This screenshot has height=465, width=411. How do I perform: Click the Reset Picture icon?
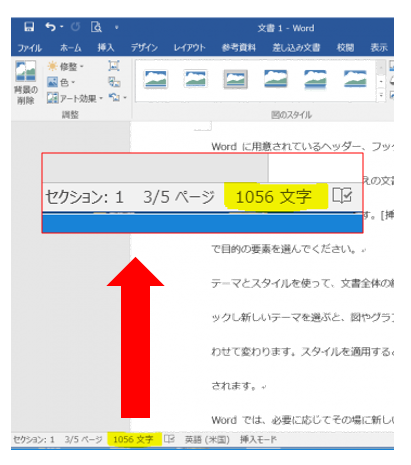tap(114, 98)
